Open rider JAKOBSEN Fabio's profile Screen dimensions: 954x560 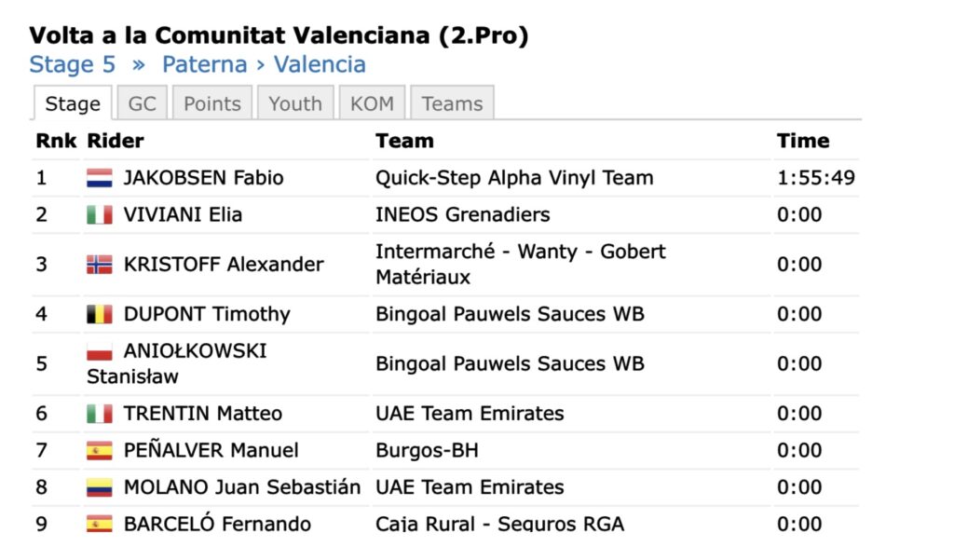[x=203, y=178]
